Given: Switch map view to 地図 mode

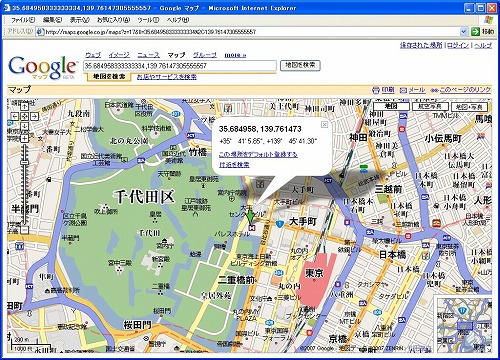Looking at the screenshot, I should (391, 106).
